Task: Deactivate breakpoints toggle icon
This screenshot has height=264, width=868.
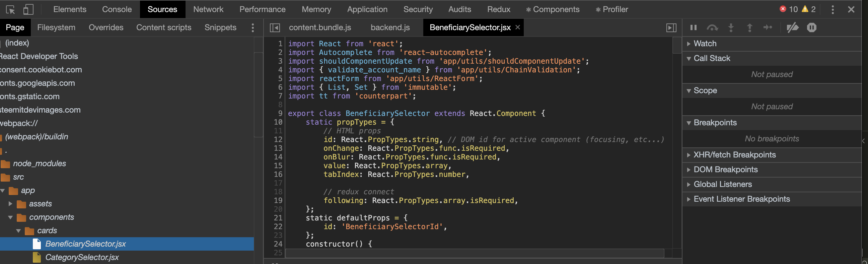Action: pyautogui.click(x=793, y=28)
